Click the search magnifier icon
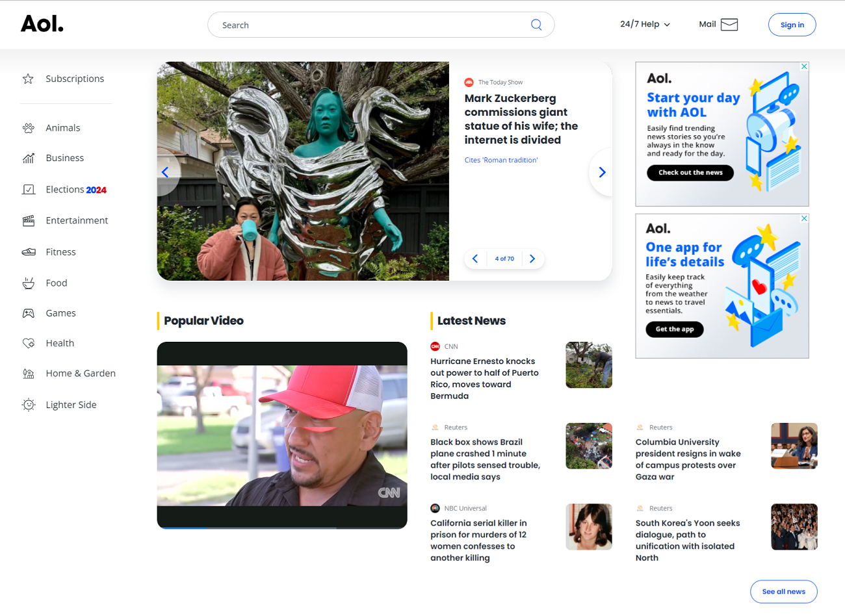The width and height of the screenshot is (845, 616). coord(536,25)
